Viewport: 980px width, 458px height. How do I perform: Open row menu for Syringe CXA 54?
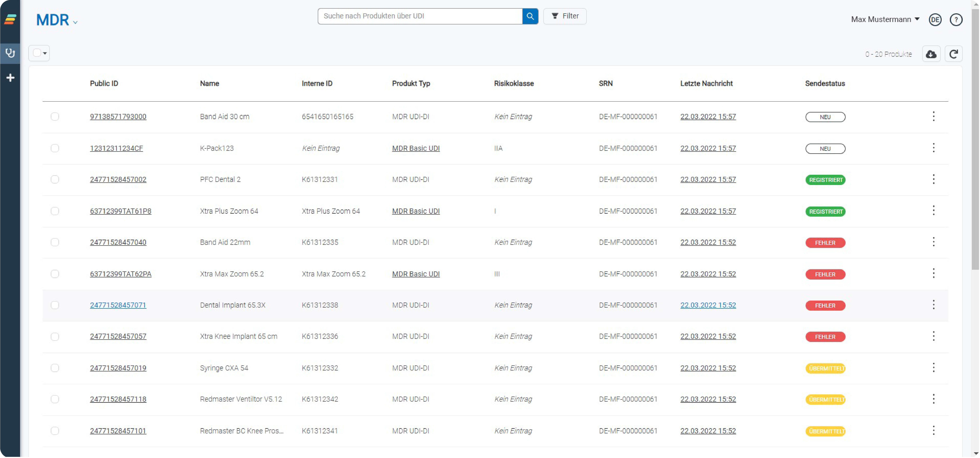[933, 368]
